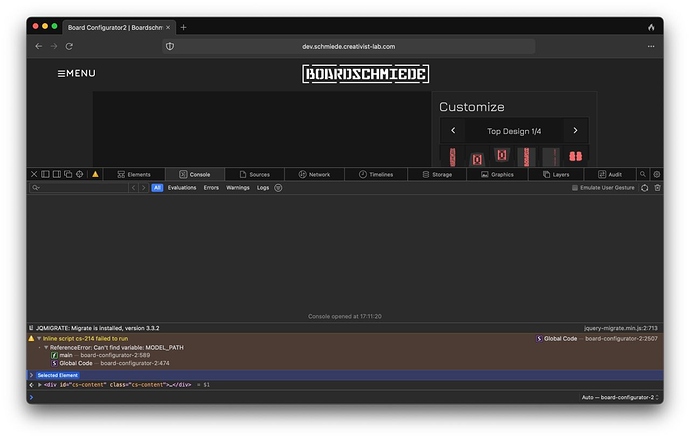Switch to the Elements tab
Image resolution: width=690 pixels, height=439 pixels.
[133, 174]
